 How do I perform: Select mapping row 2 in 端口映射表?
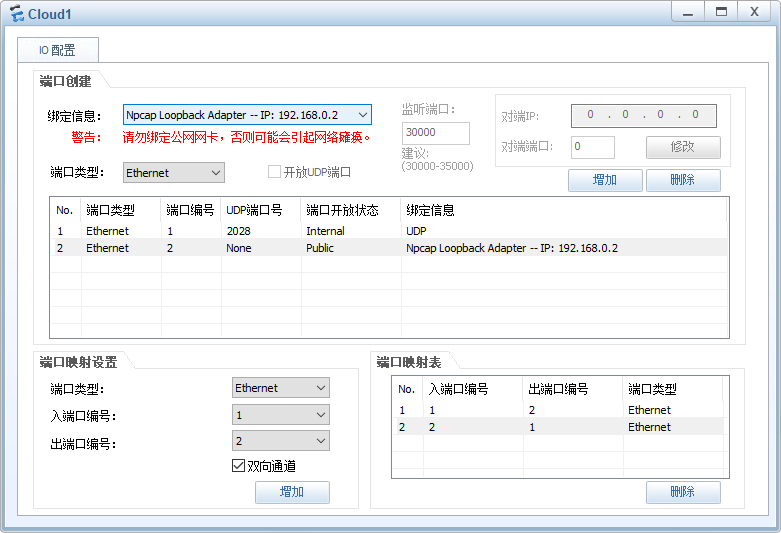coord(558,427)
